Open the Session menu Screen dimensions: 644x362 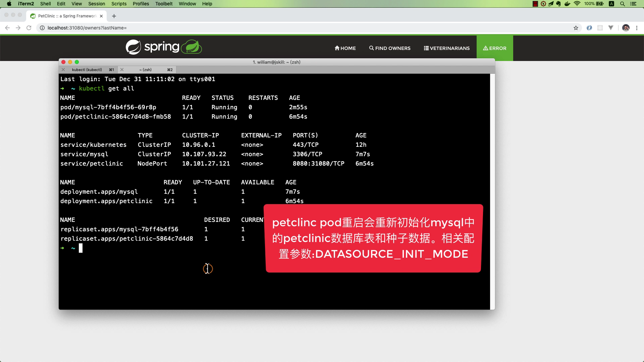pos(97,4)
